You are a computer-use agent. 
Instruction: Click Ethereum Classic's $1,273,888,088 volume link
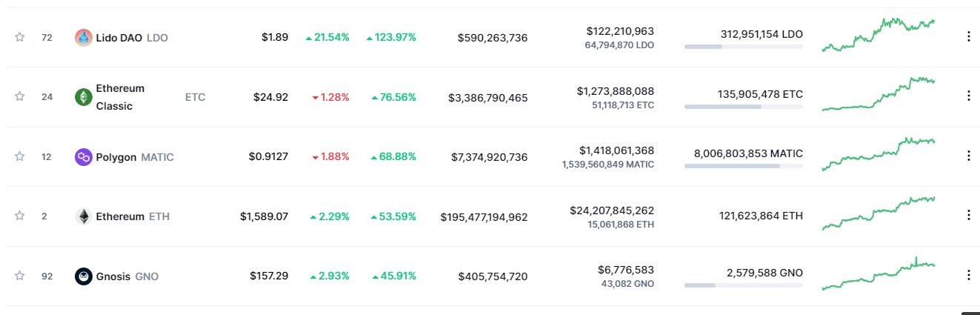click(x=616, y=90)
